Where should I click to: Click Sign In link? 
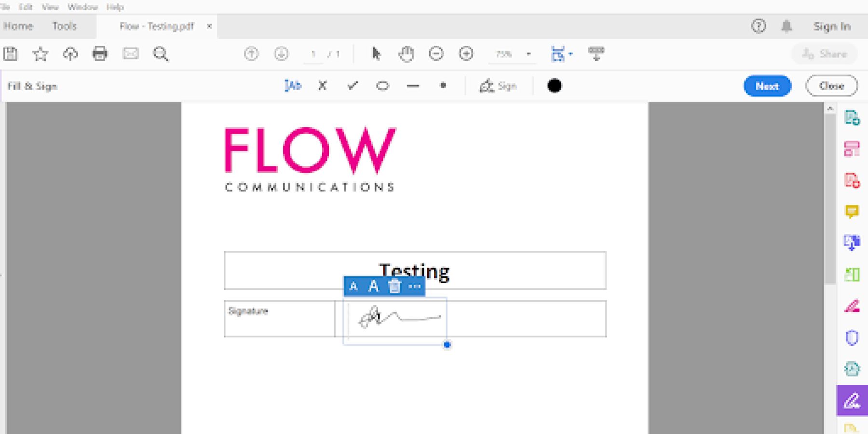coord(832,27)
